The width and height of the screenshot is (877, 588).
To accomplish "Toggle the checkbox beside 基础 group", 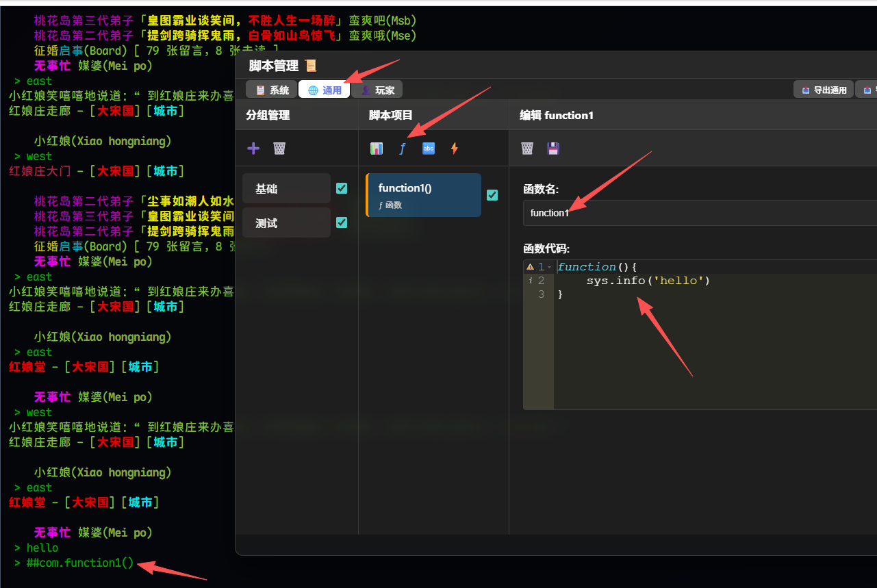I will coord(341,188).
